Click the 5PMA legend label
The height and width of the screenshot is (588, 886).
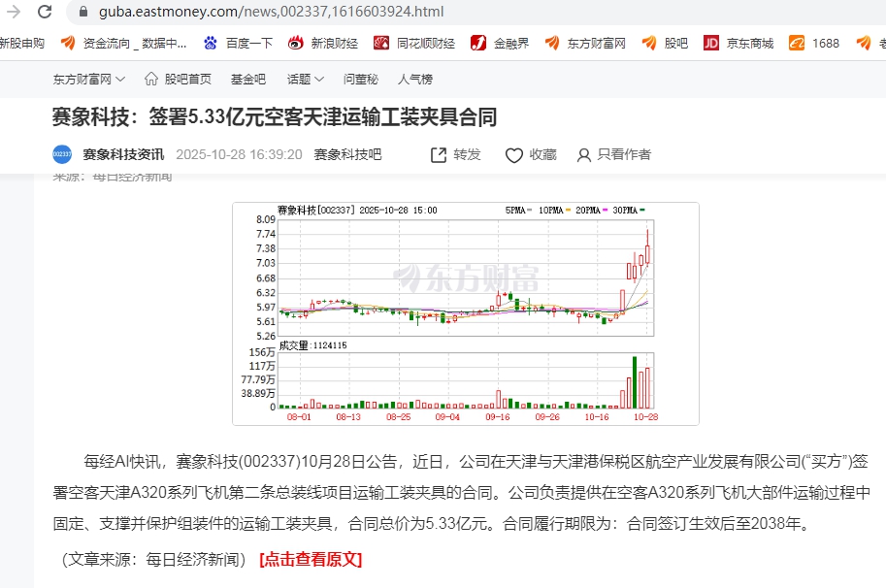(515, 211)
